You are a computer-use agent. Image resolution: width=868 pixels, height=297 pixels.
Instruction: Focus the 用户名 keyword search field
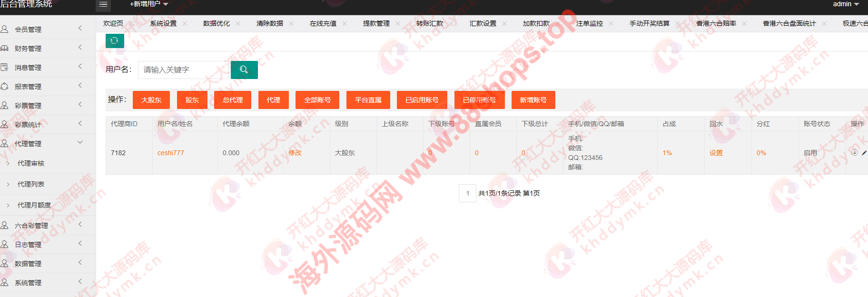click(x=184, y=70)
